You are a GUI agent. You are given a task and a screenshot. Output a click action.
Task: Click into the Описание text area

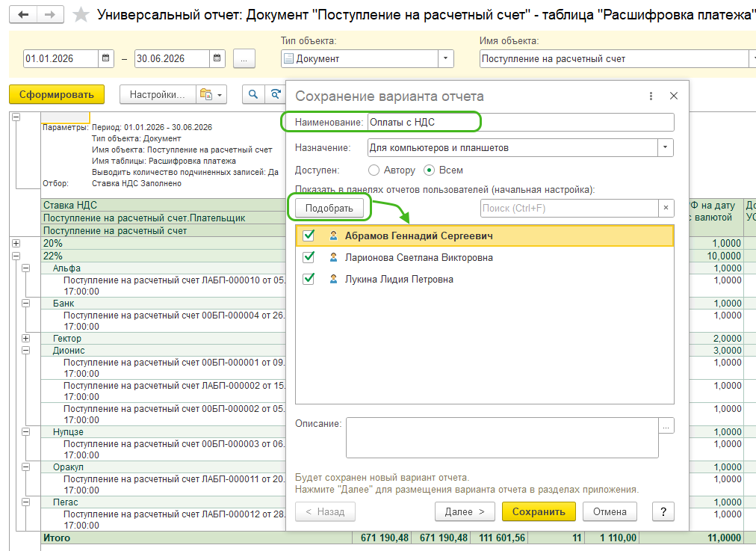pyautogui.click(x=502, y=437)
